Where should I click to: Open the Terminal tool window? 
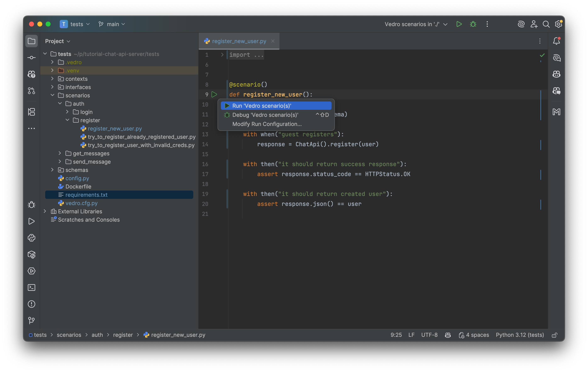pyautogui.click(x=31, y=288)
